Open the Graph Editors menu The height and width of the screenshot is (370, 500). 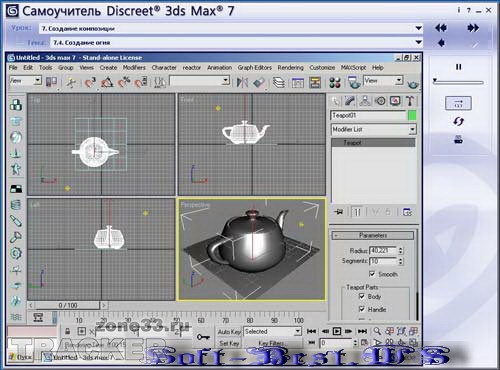(255, 68)
